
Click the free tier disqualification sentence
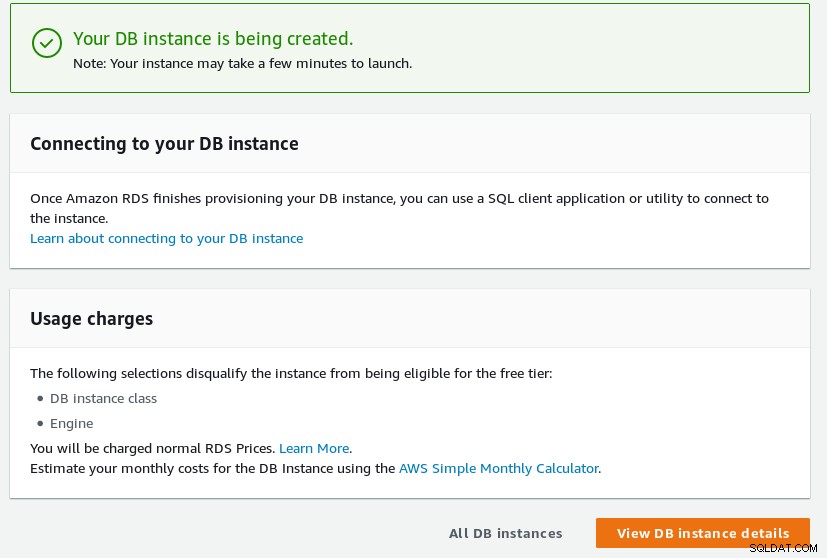[291, 373]
